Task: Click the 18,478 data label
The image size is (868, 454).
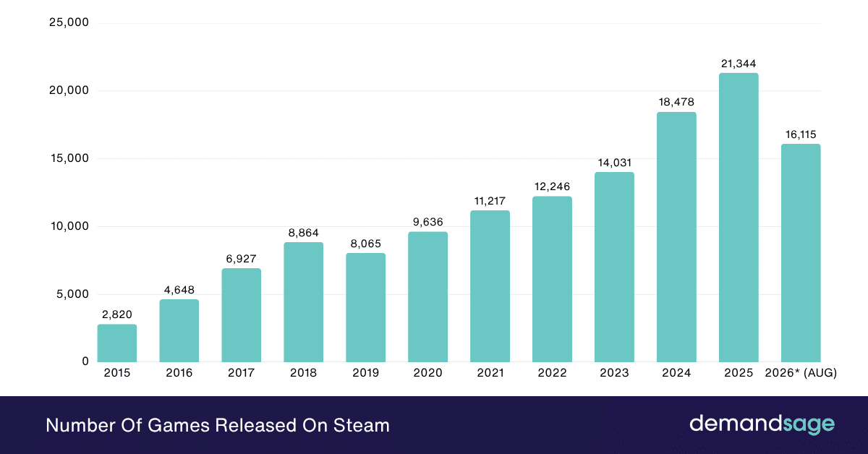Action: click(x=676, y=103)
